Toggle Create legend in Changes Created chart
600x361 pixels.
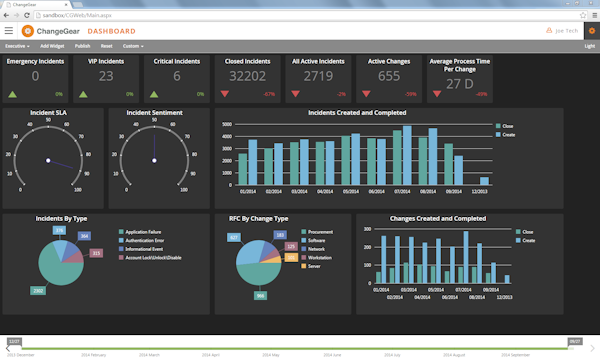click(x=525, y=240)
